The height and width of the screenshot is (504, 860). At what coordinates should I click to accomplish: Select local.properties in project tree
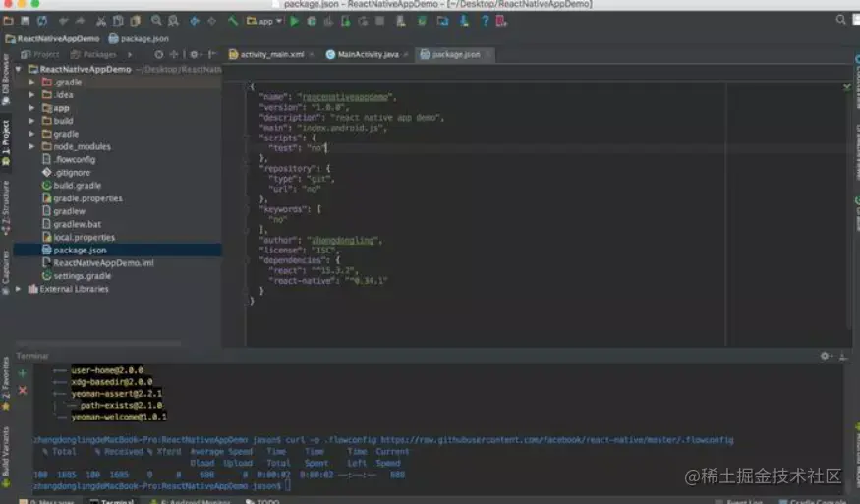click(79, 237)
